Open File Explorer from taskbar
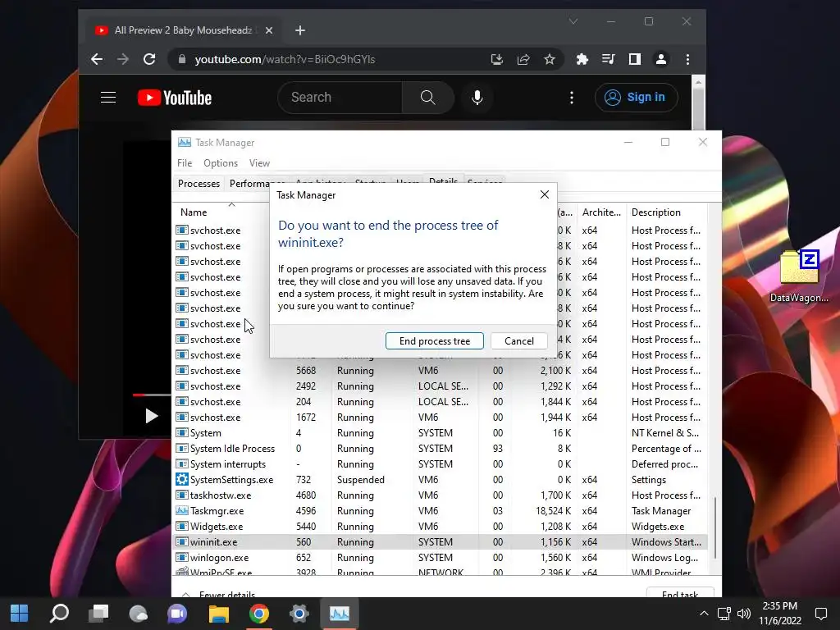 pyautogui.click(x=218, y=614)
